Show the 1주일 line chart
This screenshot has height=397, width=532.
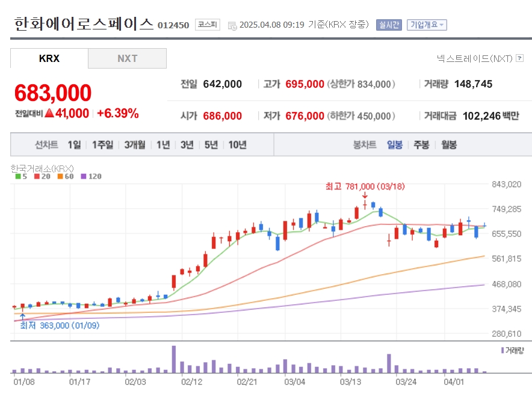103,145
